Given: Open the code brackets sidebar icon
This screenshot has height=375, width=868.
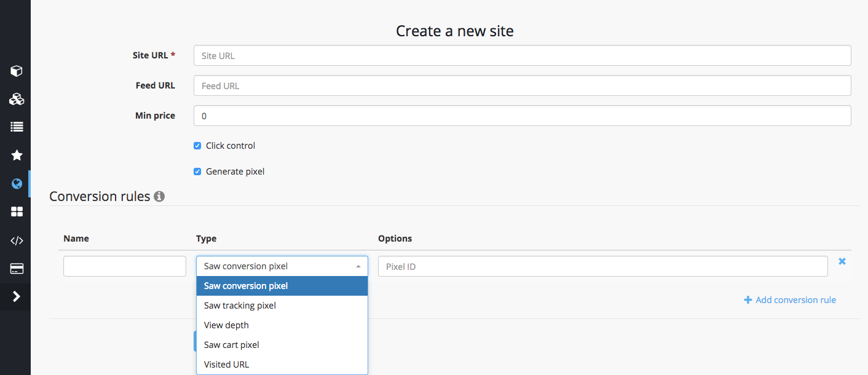Looking at the screenshot, I should [17, 240].
